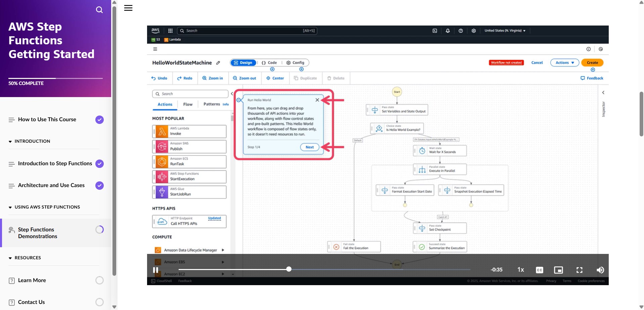The image size is (644, 310).
Task: Open the Learn More resource
Action: tap(32, 280)
